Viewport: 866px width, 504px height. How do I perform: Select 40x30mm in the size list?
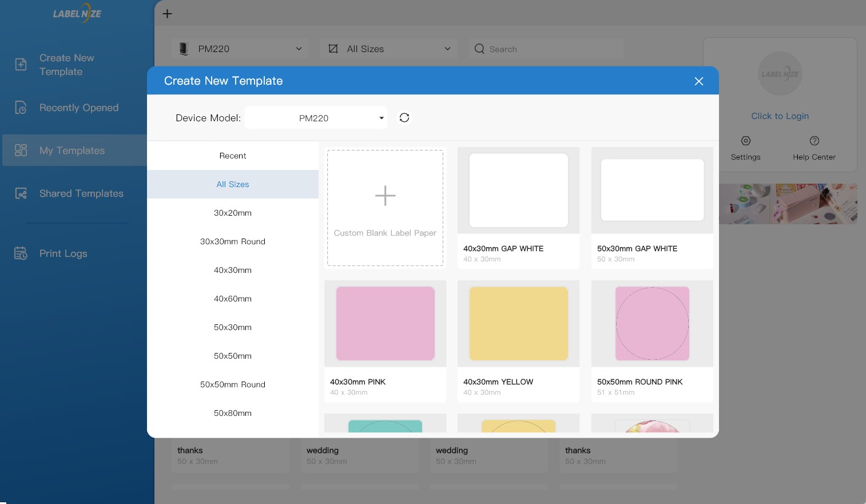[233, 270]
